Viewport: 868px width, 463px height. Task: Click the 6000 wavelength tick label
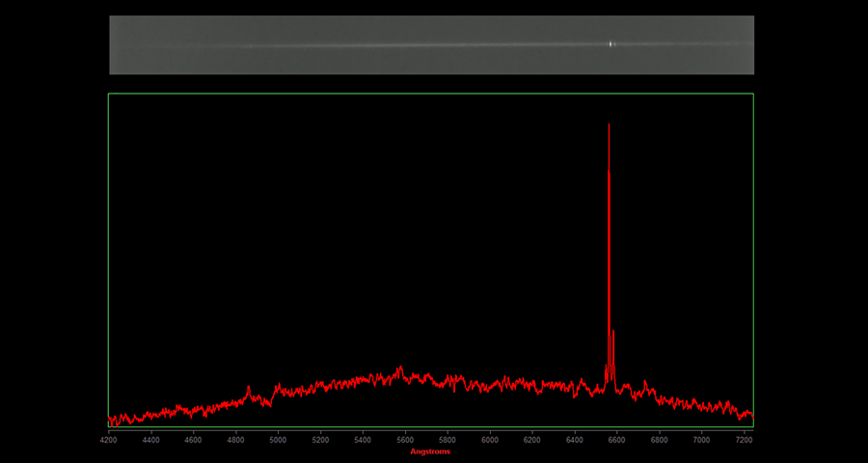click(490, 440)
